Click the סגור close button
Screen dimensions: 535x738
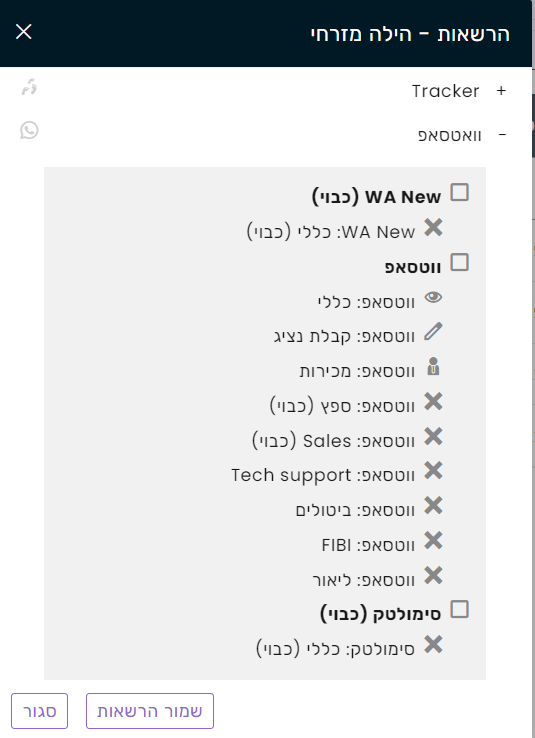tap(40, 711)
